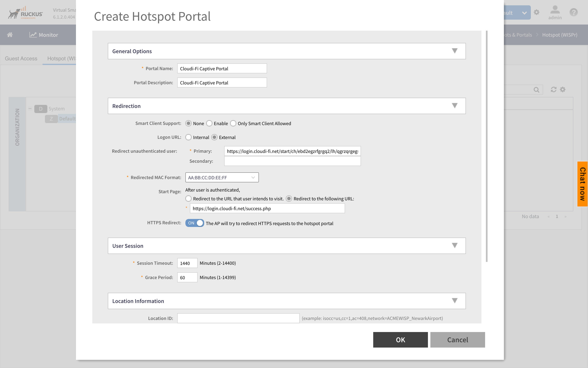Refresh the background portal list
This screenshot has width=588, height=368.
tap(553, 90)
